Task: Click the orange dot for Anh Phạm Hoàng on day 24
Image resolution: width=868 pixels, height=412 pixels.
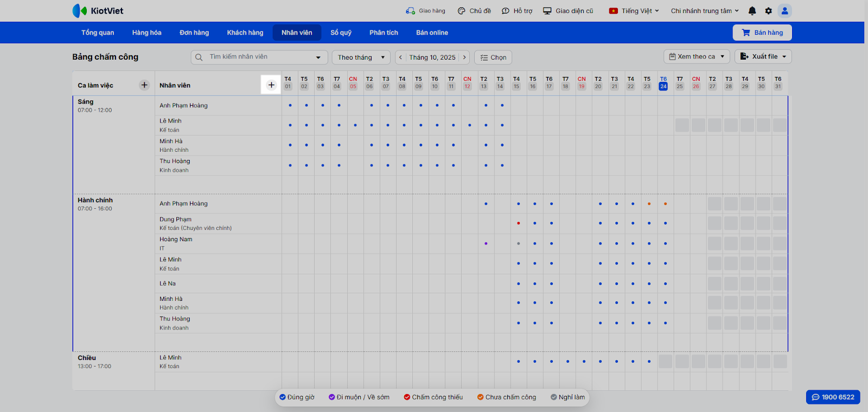Action: 665,204
